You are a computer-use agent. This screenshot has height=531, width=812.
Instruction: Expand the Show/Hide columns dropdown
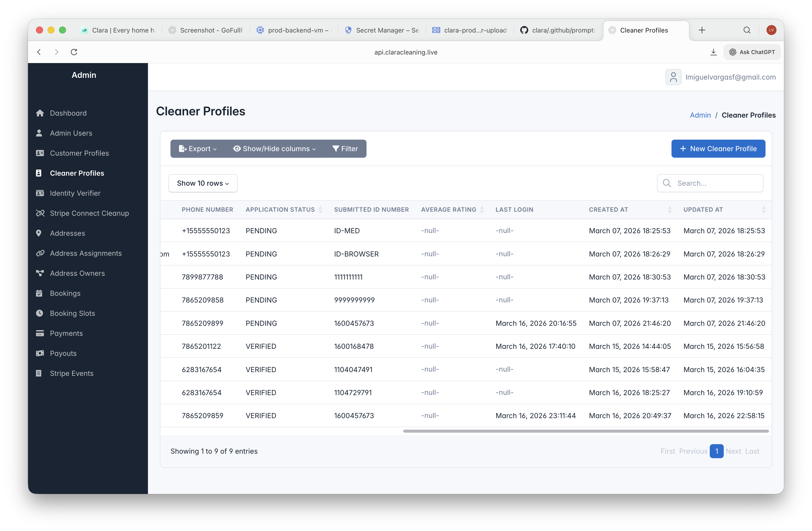pos(275,149)
